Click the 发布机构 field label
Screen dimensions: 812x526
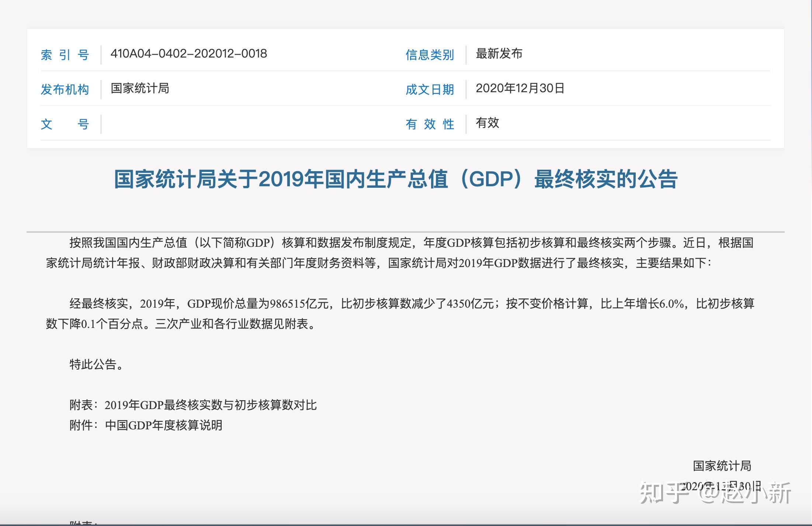tap(65, 89)
